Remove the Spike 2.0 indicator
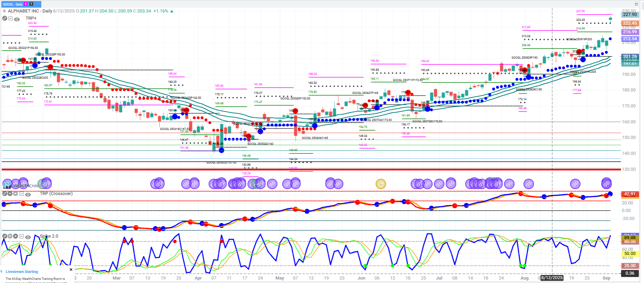 (5, 236)
